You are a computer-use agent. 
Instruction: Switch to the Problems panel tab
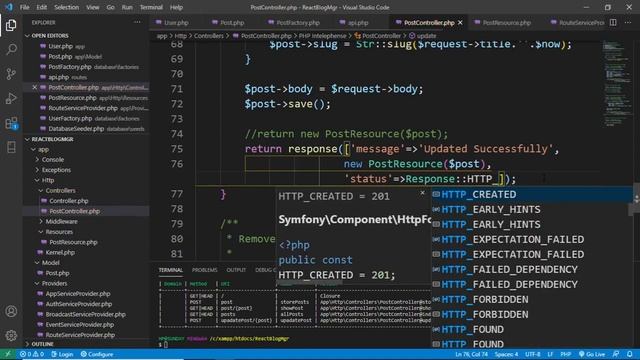pos(204,270)
